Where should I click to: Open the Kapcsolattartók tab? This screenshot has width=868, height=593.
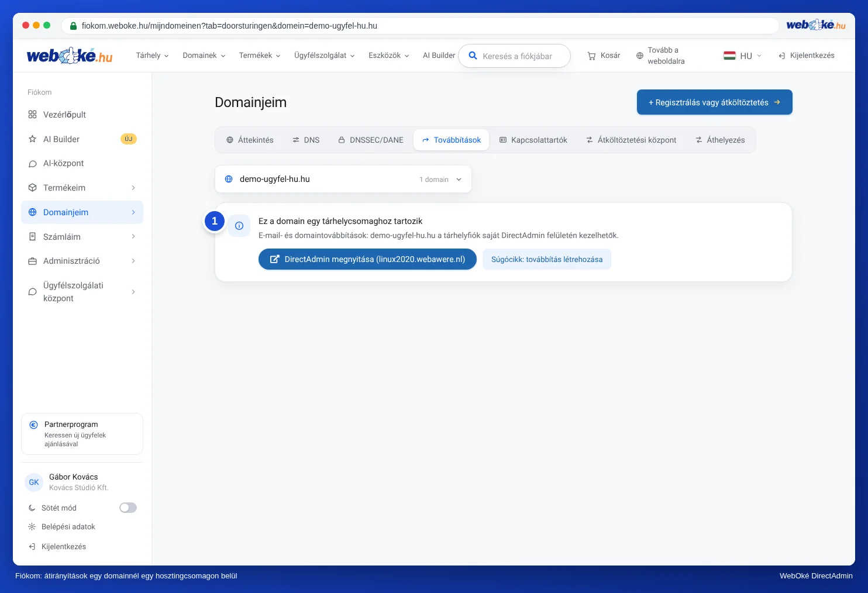tap(533, 140)
